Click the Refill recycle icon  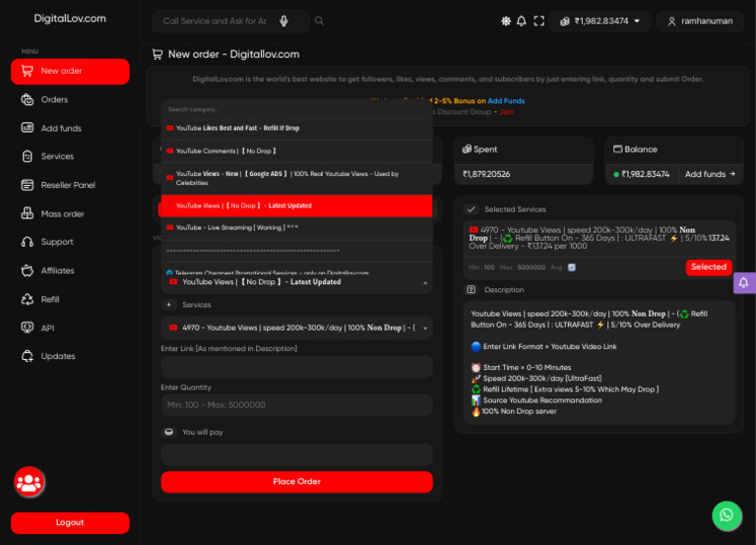(27, 299)
